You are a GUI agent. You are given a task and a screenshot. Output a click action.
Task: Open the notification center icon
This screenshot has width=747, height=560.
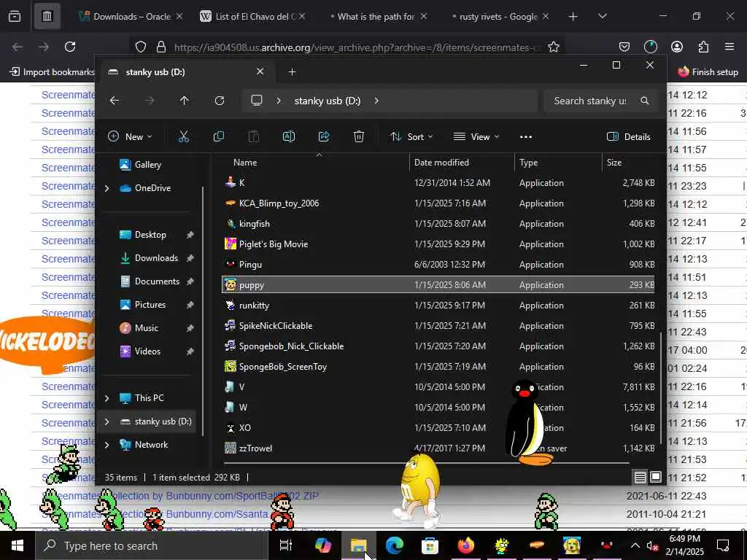click(x=723, y=545)
